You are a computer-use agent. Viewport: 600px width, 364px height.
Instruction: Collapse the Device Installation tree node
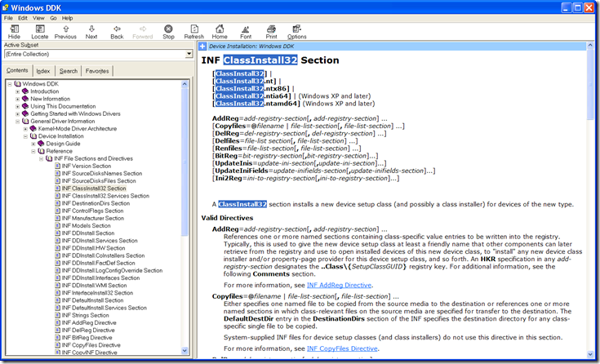(25, 136)
